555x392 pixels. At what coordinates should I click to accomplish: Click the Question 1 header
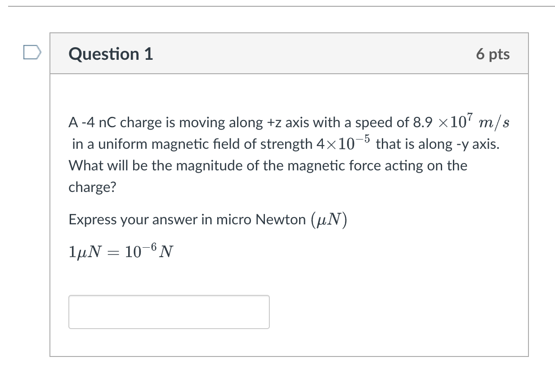click(111, 54)
